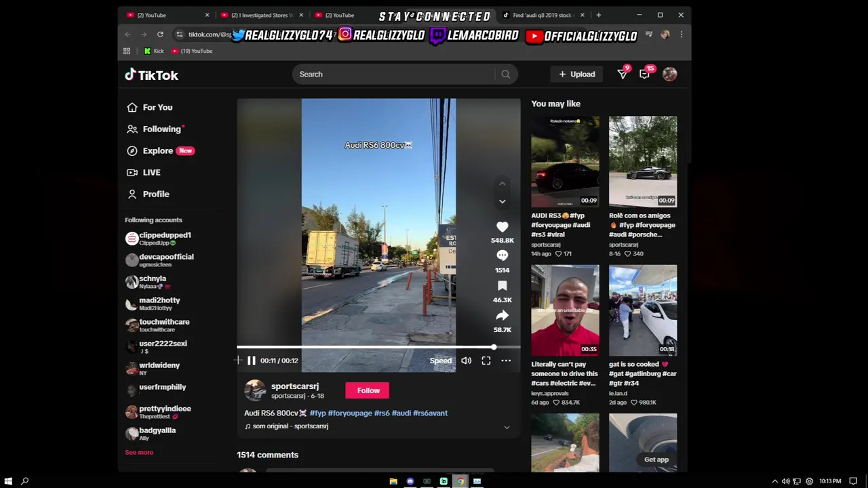Toggle fullscreen video mode
Screen dimensions: 868x488
click(x=486, y=361)
